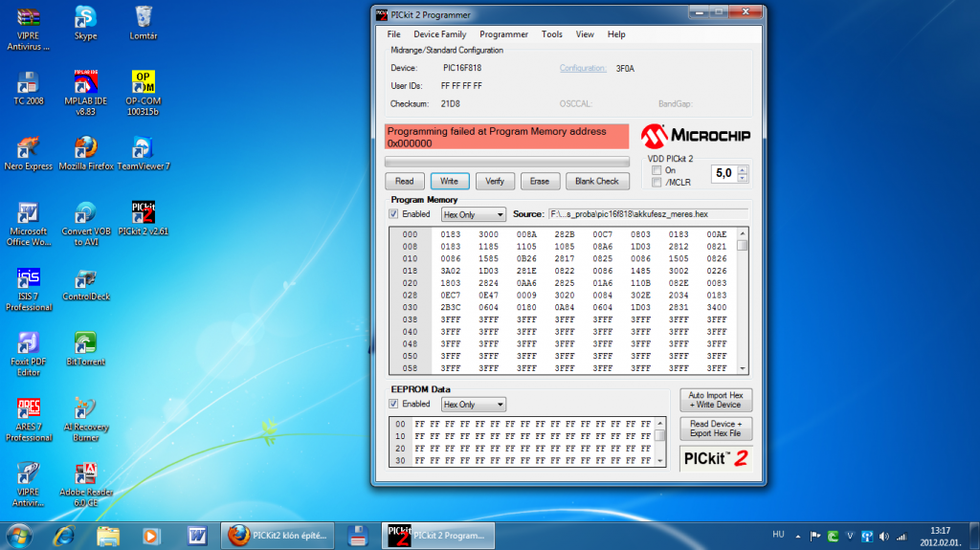
Task: Open Windows Media Player taskbar icon
Action: (x=150, y=537)
